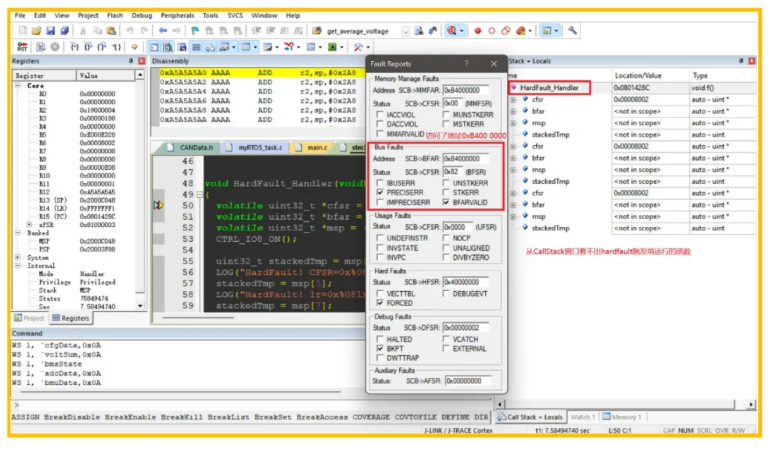Expand the xPSR register node

pyautogui.click(x=29, y=225)
